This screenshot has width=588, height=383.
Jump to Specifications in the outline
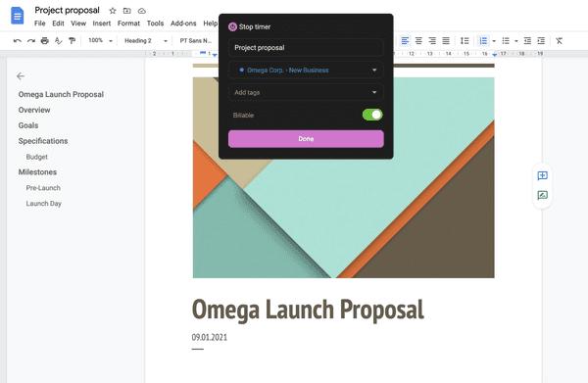point(43,141)
